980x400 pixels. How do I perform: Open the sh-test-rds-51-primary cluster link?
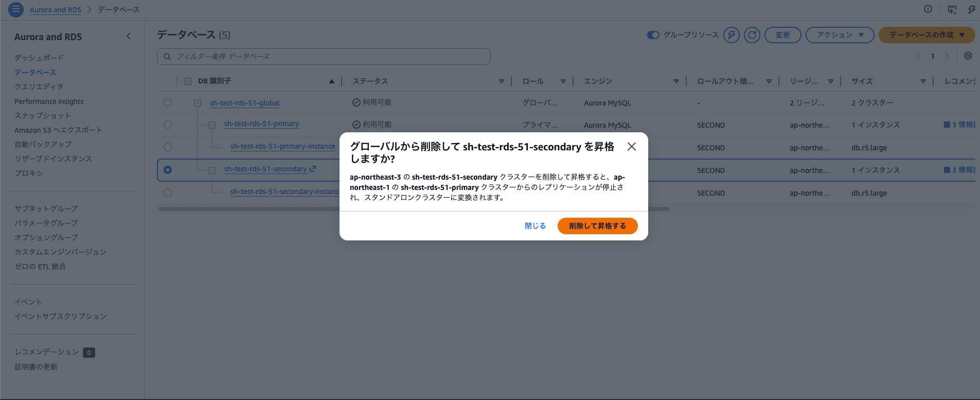[261, 124]
